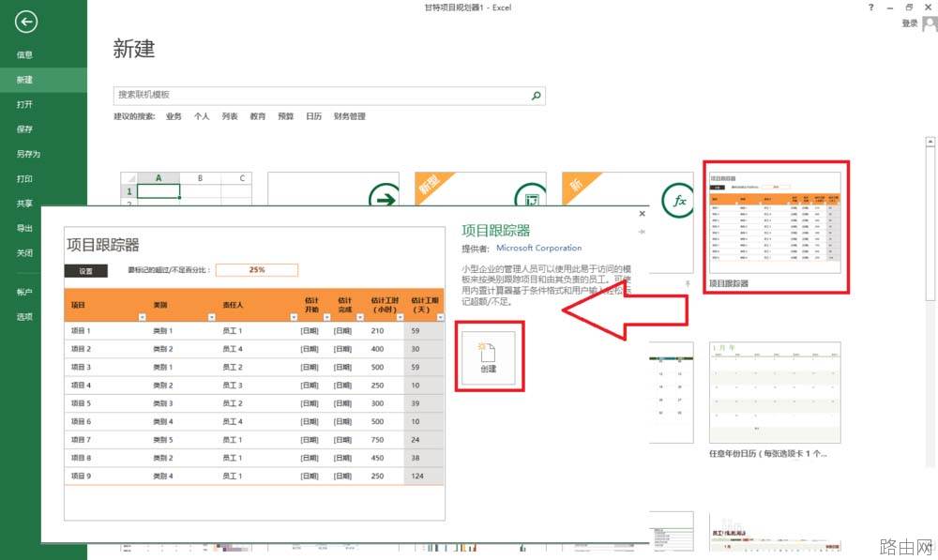Choose 保存 in the sidebar
This screenshot has height=560, width=938.
(24, 129)
